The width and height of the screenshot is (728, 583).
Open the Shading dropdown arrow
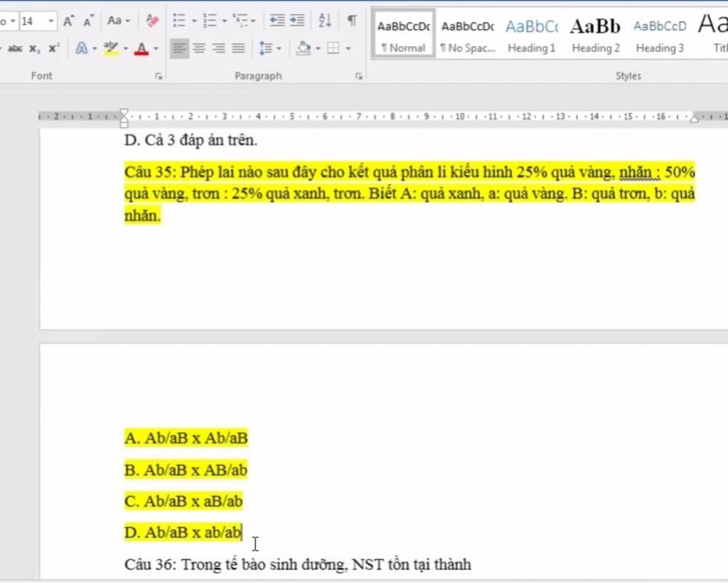click(318, 48)
